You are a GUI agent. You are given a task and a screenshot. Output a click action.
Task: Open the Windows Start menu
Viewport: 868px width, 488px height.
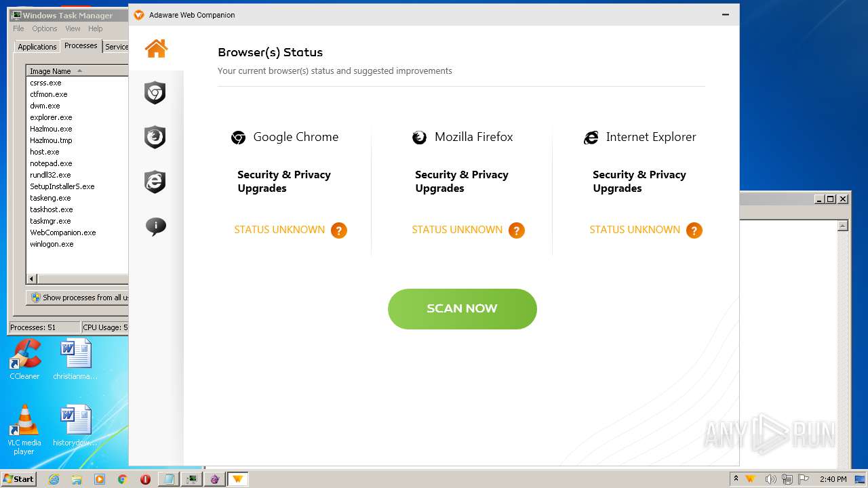click(x=18, y=479)
